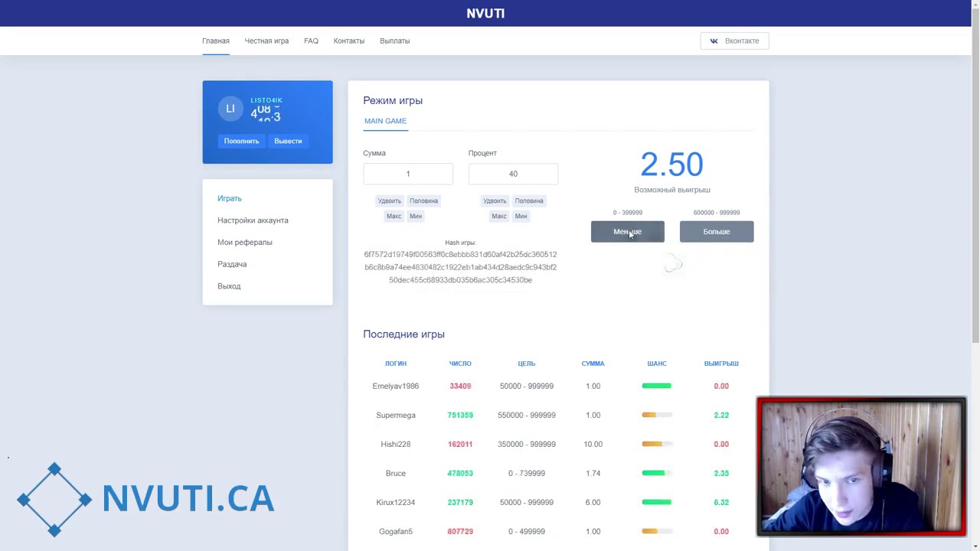Click login Gogafan5 in the table
Screen dimensions: 980x551
[396, 532]
